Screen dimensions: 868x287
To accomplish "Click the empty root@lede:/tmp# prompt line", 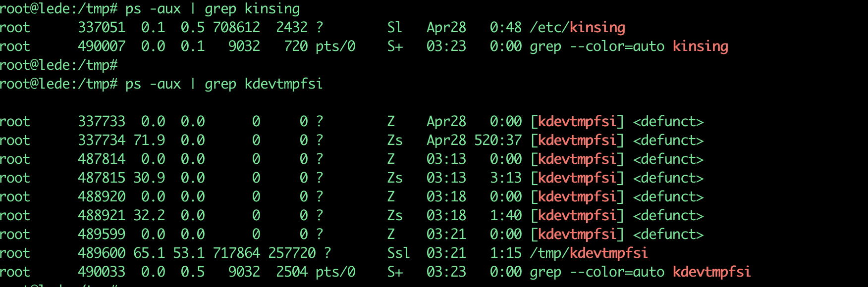I will [58, 65].
